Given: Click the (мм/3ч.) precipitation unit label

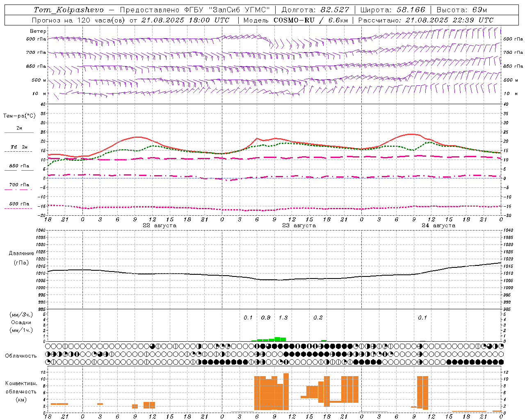Looking at the screenshot, I should tap(21, 315).
